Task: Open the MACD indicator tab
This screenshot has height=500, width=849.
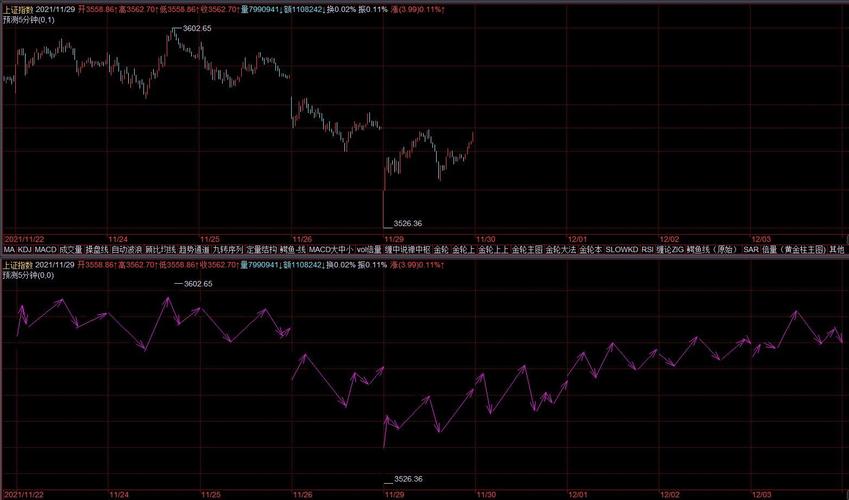Action: coord(46,249)
